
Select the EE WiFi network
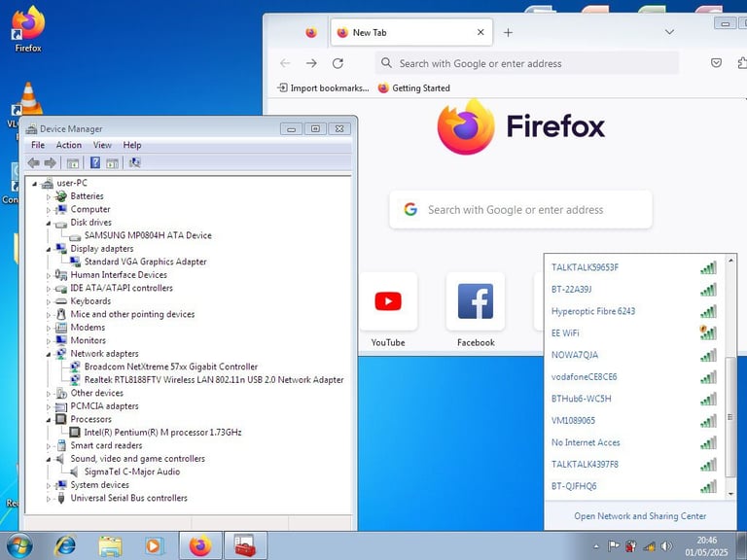click(634, 333)
